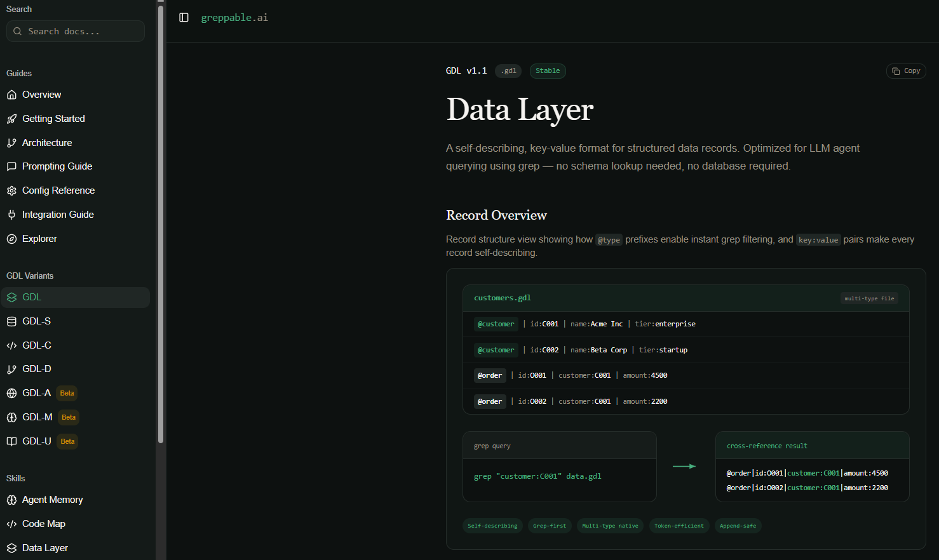Focus the Search docs input field
939x560 pixels.
pyautogui.click(x=76, y=31)
